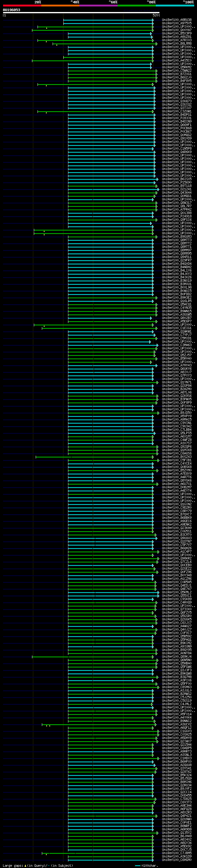Select the UniRef100_P28331 label

(x=177, y=118)
